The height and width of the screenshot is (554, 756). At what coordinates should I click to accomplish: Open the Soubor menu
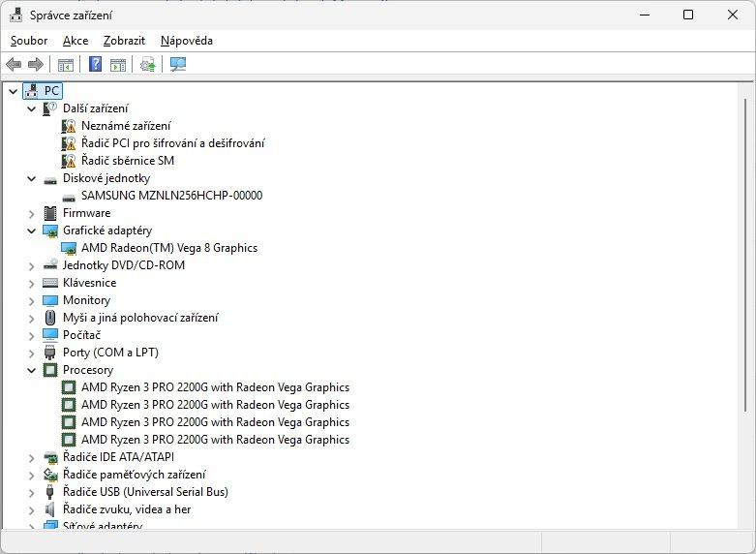pyautogui.click(x=29, y=41)
